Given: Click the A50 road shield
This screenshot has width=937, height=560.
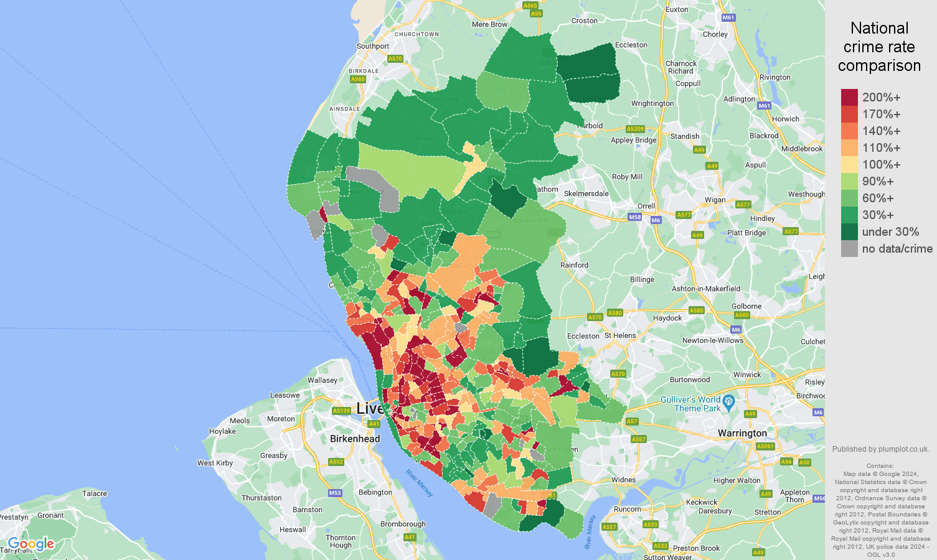Looking at the screenshot, I should click(x=804, y=462).
